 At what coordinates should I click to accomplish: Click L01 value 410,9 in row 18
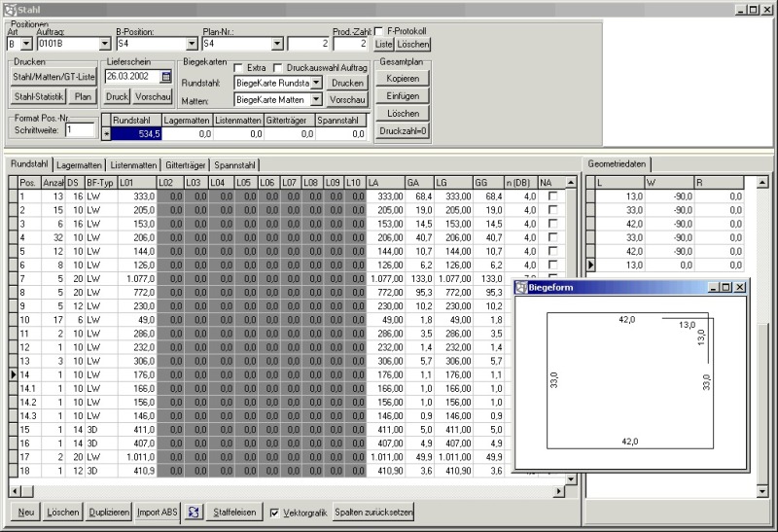pos(137,471)
